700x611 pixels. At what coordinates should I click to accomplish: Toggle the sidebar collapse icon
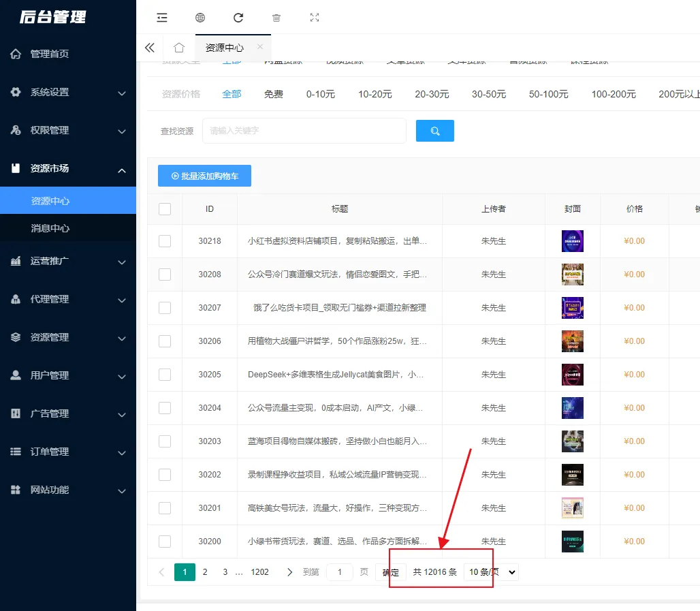click(161, 18)
